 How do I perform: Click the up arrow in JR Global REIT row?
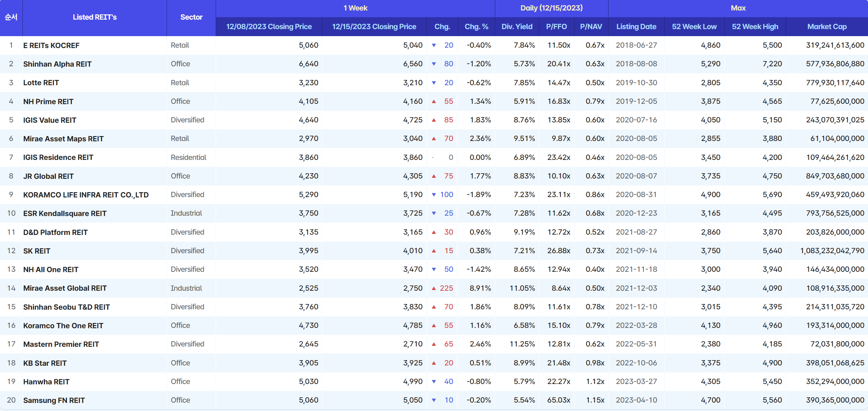click(434, 176)
